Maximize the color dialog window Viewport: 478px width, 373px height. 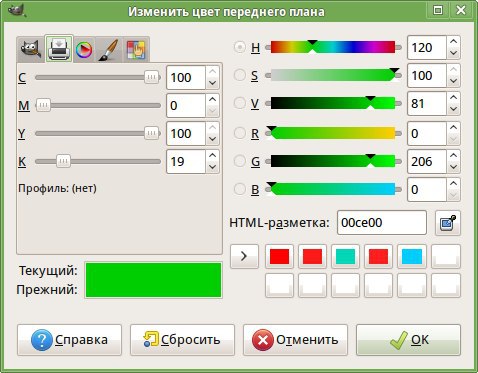tap(438, 10)
